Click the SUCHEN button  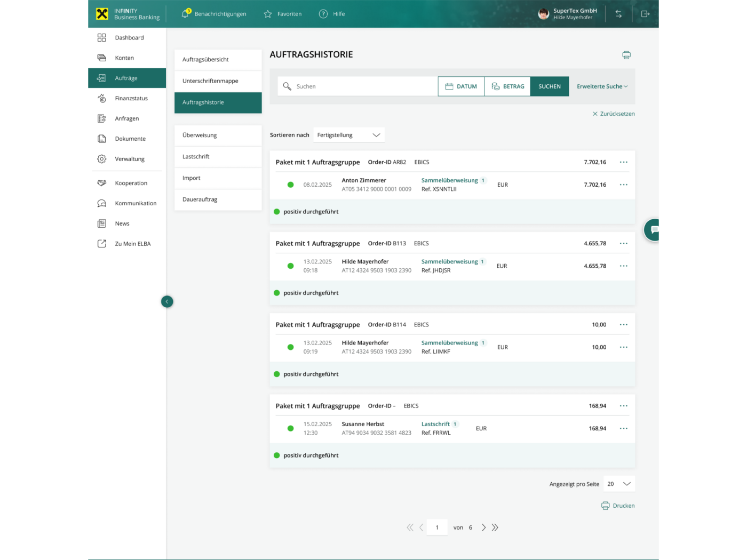tap(549, 86)
